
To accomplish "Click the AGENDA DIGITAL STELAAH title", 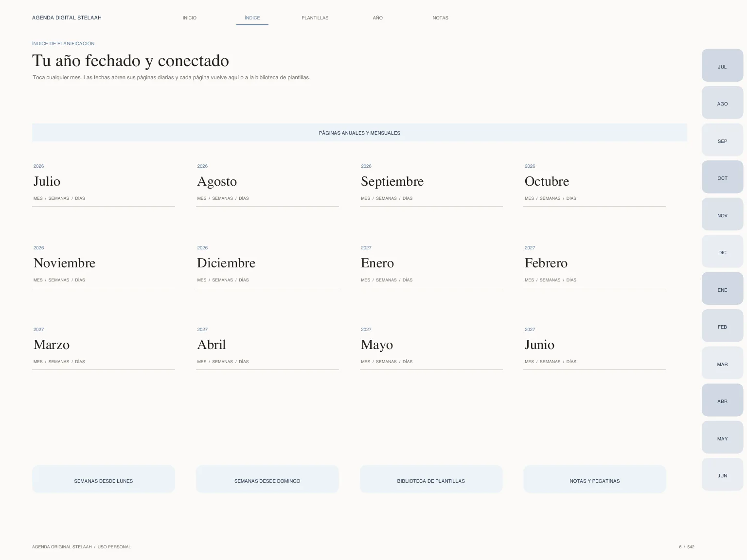I will (67, 18).
